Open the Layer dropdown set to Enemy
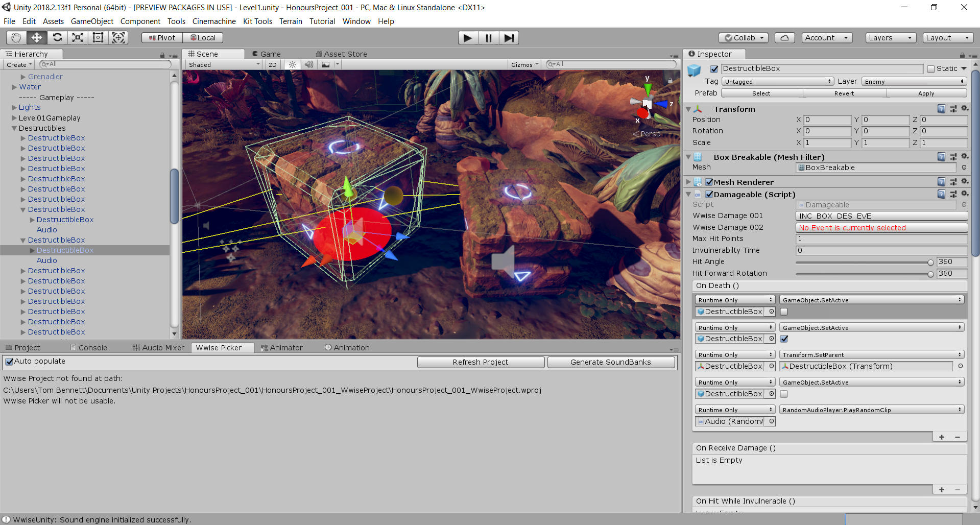This screenshot has width=980, height=525. coord(914,82)
